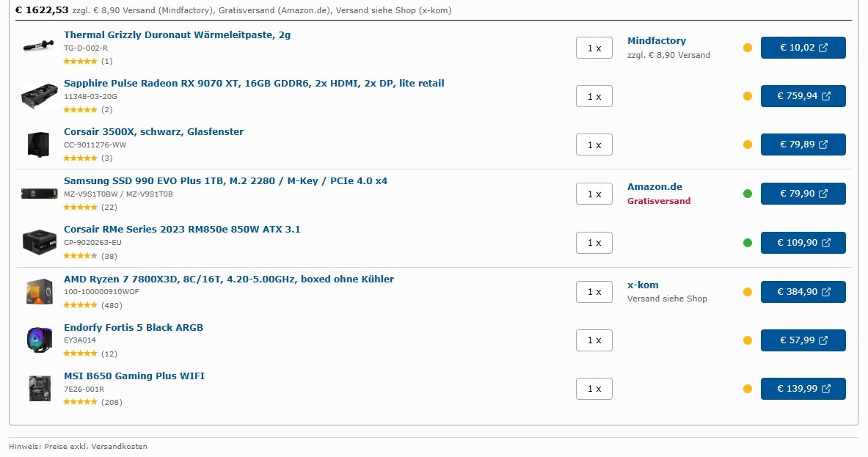Click the note 'Hinweis: Preise exkl. Versandkosten'
This screenshot has height=457, width=868.
(78, 447)
